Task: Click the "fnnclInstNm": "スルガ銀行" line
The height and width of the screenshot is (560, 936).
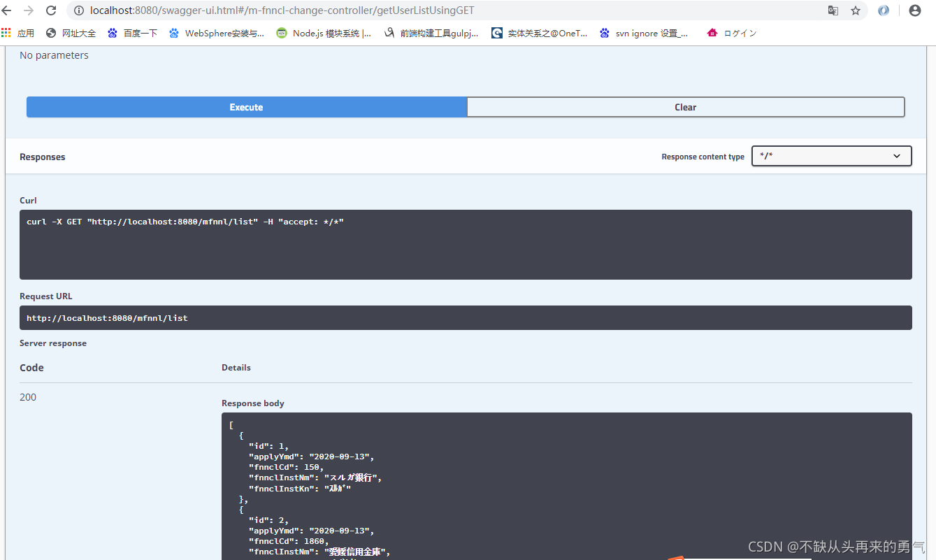Action: pos(315,478)
